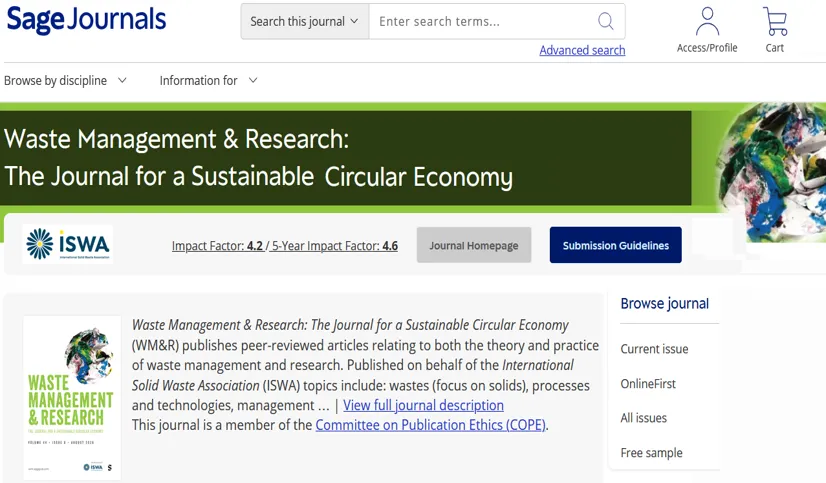
Task: Expand Information for menu
Action: [x=209, y=81]
